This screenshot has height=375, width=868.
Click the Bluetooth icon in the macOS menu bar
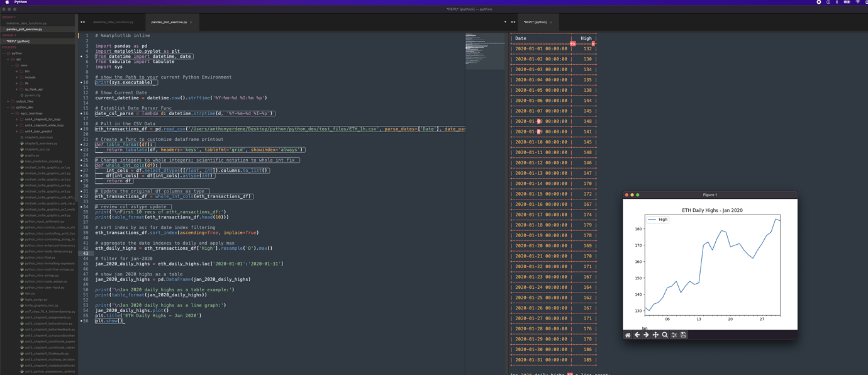click(837, 2)
